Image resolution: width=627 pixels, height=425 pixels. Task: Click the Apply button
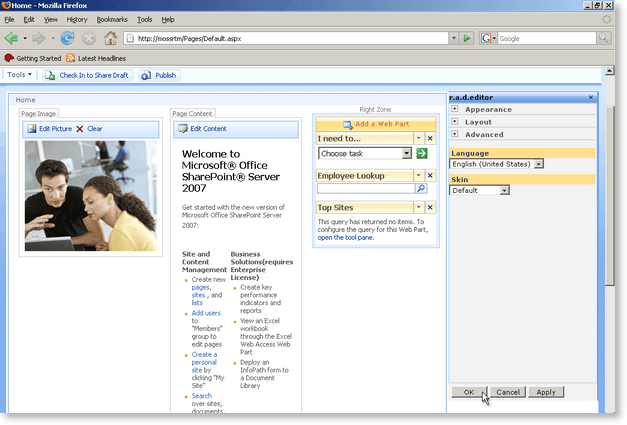tap(546, 392)
